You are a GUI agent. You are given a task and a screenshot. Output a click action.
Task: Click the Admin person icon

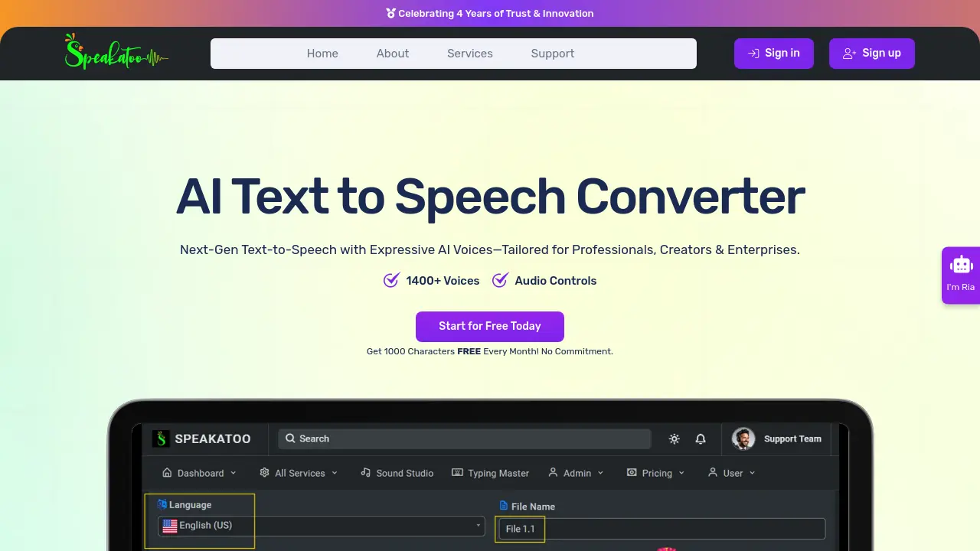[553, 473]
